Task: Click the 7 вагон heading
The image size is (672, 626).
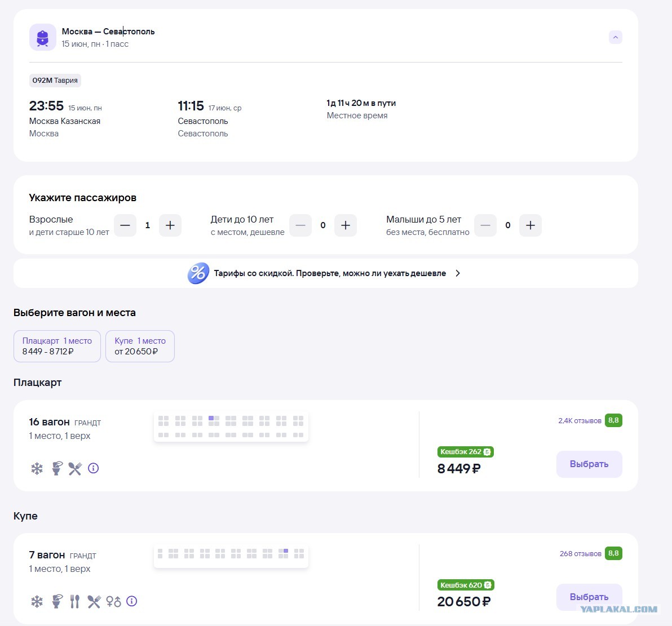Action: (x=47, y=555)
